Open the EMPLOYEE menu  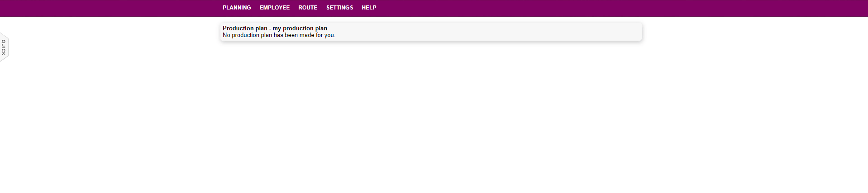click(274, 8)
